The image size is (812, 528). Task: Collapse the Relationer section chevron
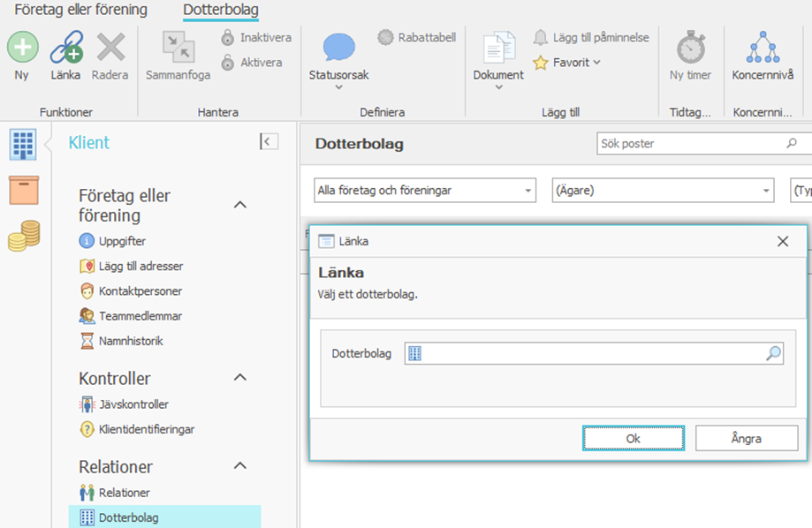coord(239,466)
